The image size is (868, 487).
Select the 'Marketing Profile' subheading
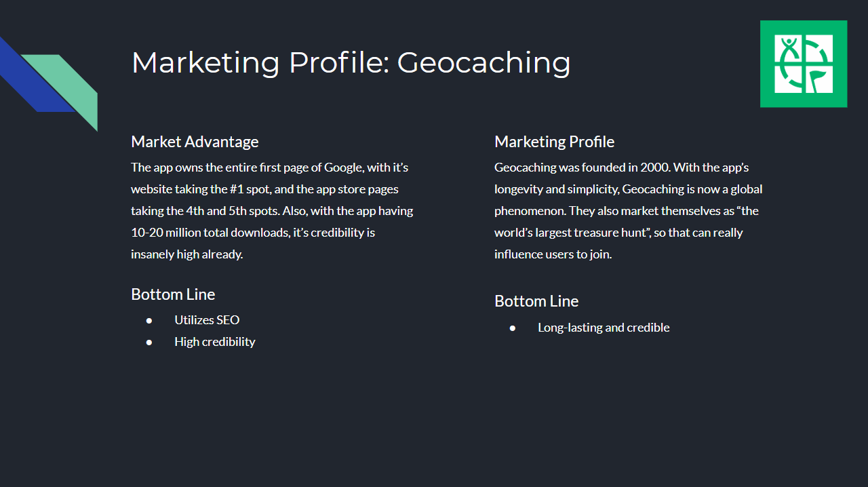[x=555, y=142]
